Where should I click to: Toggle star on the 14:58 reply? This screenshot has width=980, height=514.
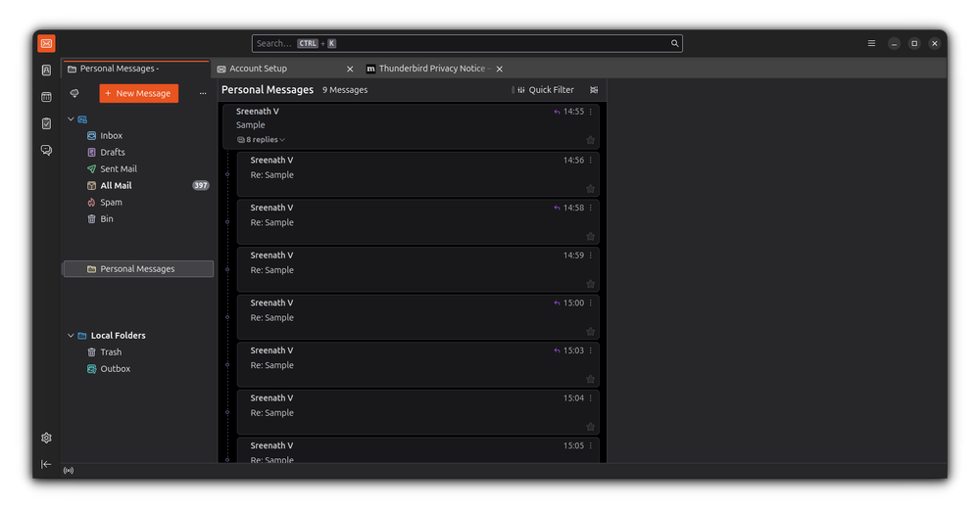[x=590, y=236]
